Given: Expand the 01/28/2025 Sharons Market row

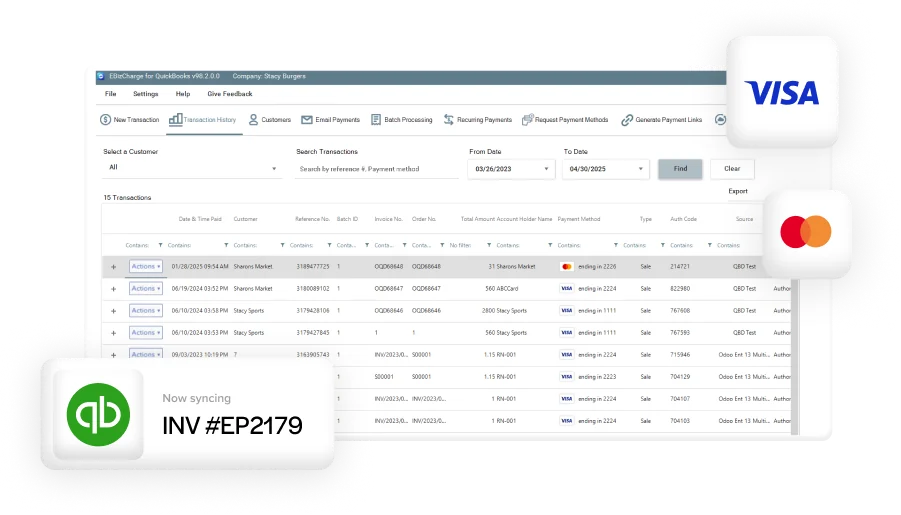Looking at the screenshot, I should (x=113, y=267).
